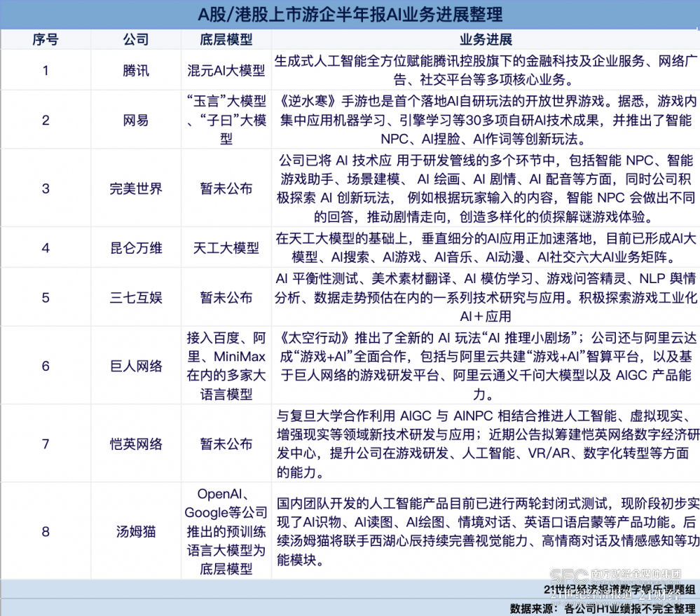Viewport: 700px width, 616px height.
Task: Click row number 6 in 序号 column
Action: click(46, 366)
